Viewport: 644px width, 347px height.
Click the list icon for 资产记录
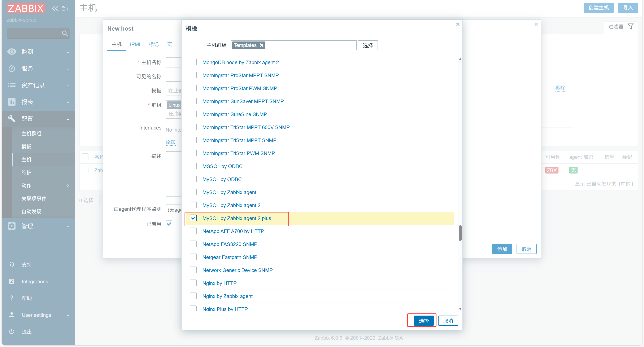pyautogui.click(x=12, y=85)
